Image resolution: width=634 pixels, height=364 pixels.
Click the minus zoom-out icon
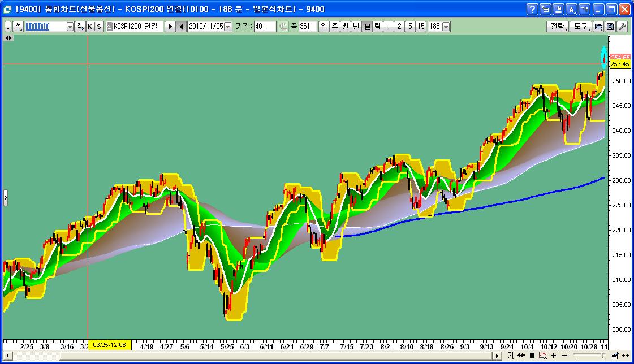tap(564, 356)
